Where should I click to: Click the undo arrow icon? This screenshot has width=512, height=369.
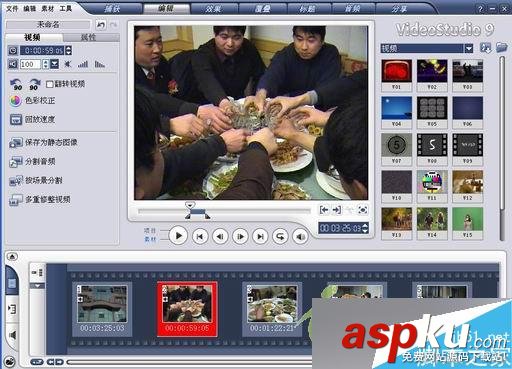101,25
